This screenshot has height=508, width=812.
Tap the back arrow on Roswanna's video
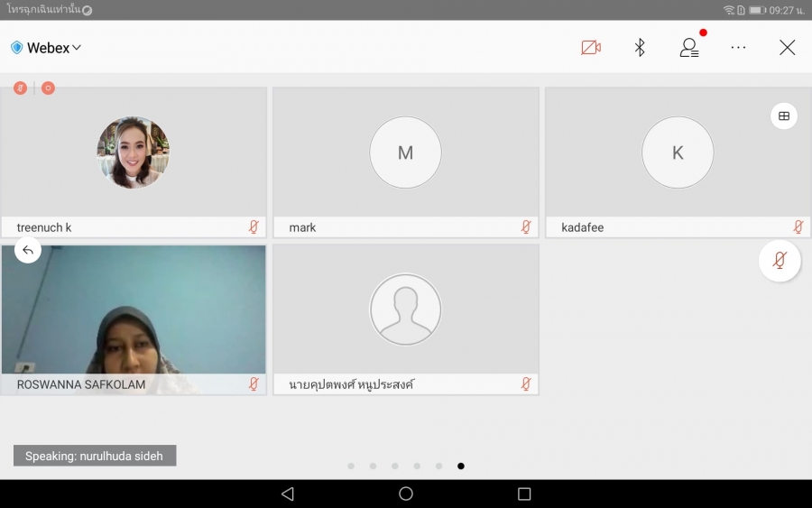pyautogui.click(x=28, y=250)
